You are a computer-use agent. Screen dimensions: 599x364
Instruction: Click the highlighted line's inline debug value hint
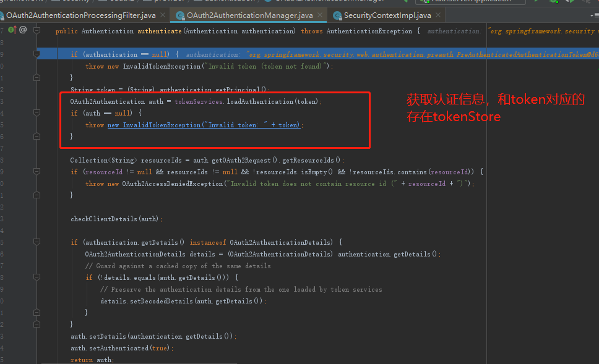point(392,54)
